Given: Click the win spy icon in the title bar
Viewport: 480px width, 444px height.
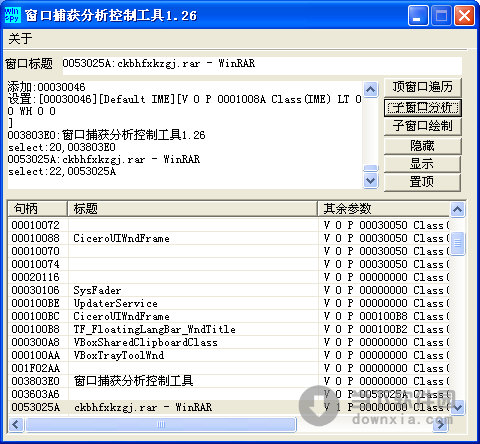Looking at the screenshot, I should tap(13, 15).
